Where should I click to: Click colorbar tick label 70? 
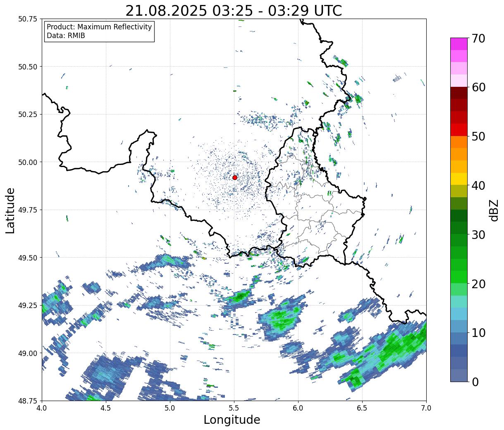point(478,38)
